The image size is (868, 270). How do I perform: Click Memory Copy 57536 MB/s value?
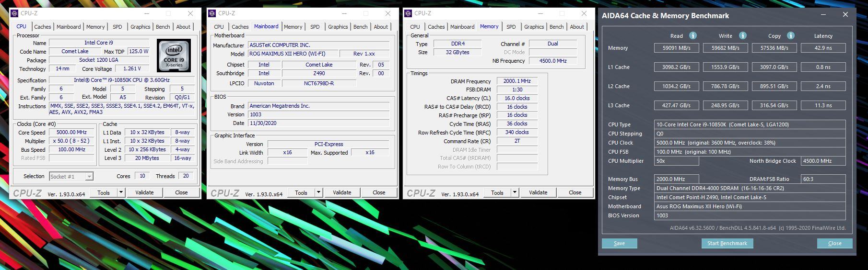[x=774, y=48]
